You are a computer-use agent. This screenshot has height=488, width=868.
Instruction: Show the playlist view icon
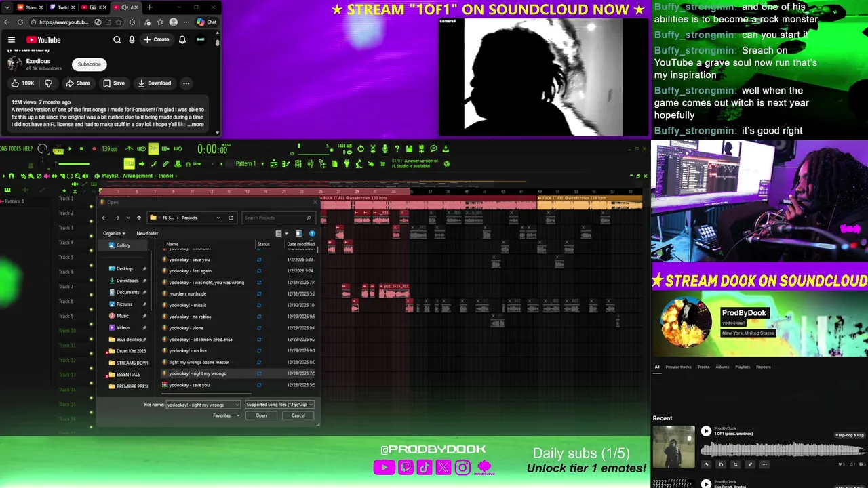[x=274, y=164]
